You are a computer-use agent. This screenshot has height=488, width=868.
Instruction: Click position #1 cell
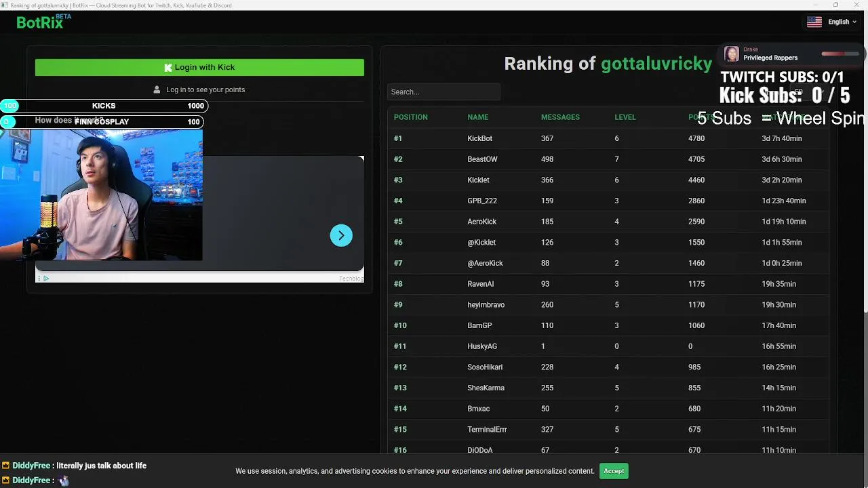click(398, 138)
